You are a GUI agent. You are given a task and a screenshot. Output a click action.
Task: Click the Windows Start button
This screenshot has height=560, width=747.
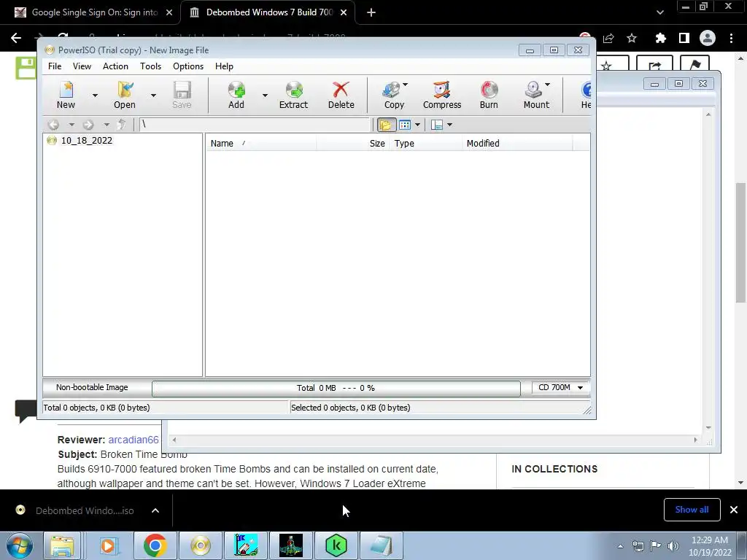pos(20,545)
